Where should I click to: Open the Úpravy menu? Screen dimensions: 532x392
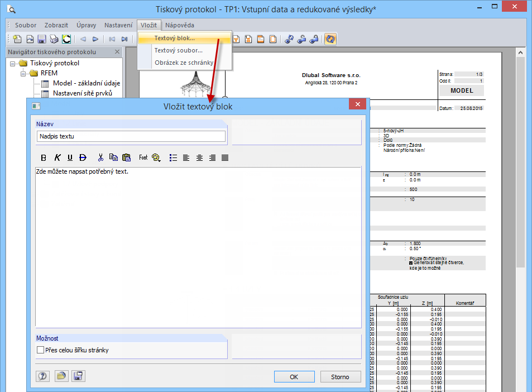[86, 25]
